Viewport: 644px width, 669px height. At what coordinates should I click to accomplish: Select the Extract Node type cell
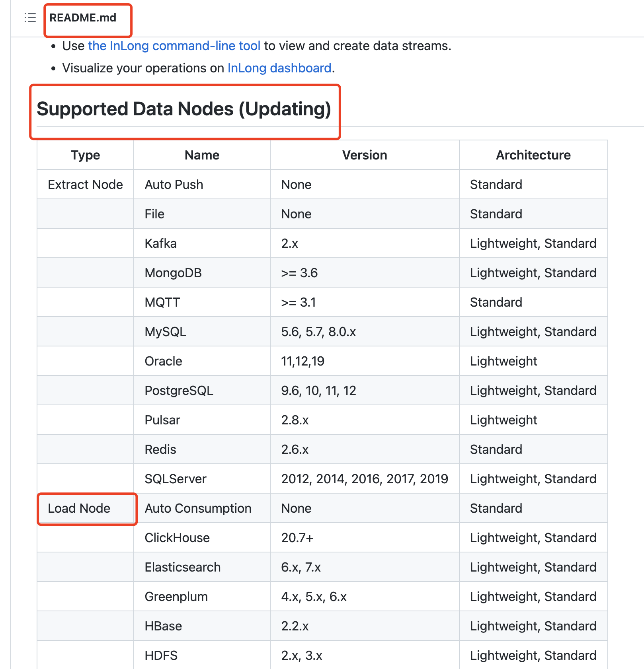(x=85, y=184)
